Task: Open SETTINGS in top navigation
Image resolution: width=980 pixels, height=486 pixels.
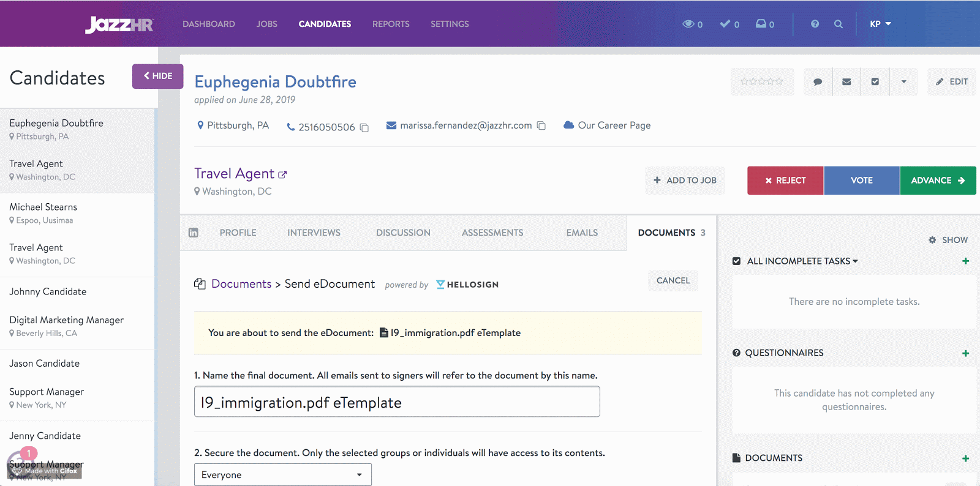Action: coord(450,24)
